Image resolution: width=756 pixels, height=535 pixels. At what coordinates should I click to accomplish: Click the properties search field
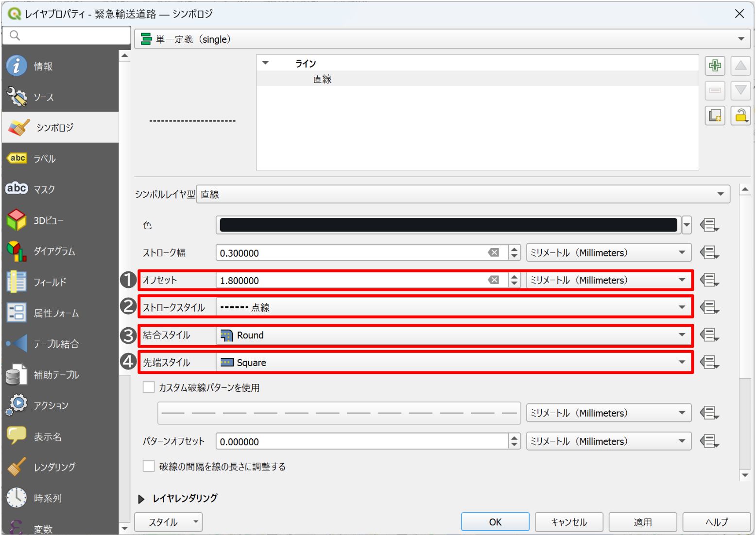[67, 35]
